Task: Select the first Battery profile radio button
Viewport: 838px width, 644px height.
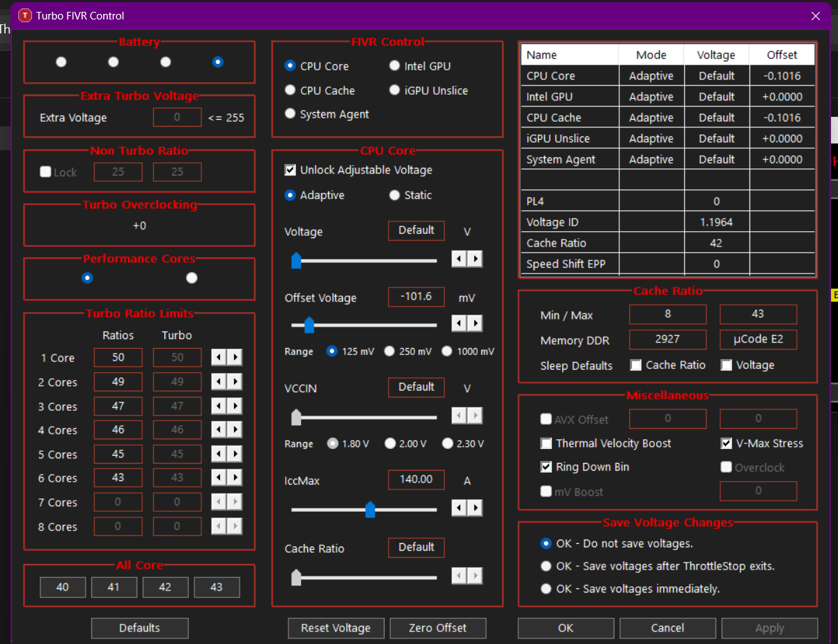Action: click(x=61, y=62)
